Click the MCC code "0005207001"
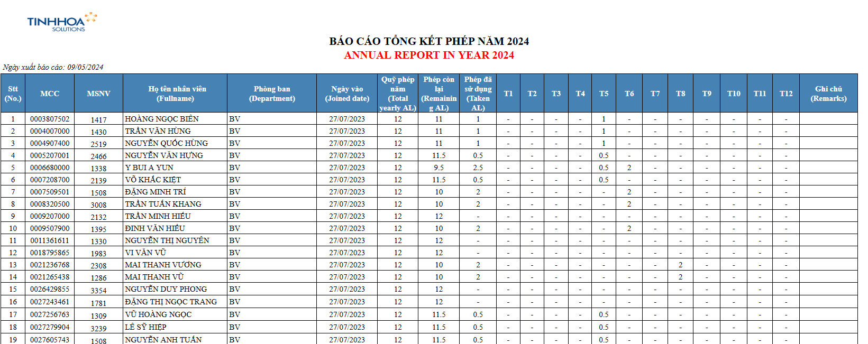The height and width of the screenshot is (344, 868). click(50, 155)
